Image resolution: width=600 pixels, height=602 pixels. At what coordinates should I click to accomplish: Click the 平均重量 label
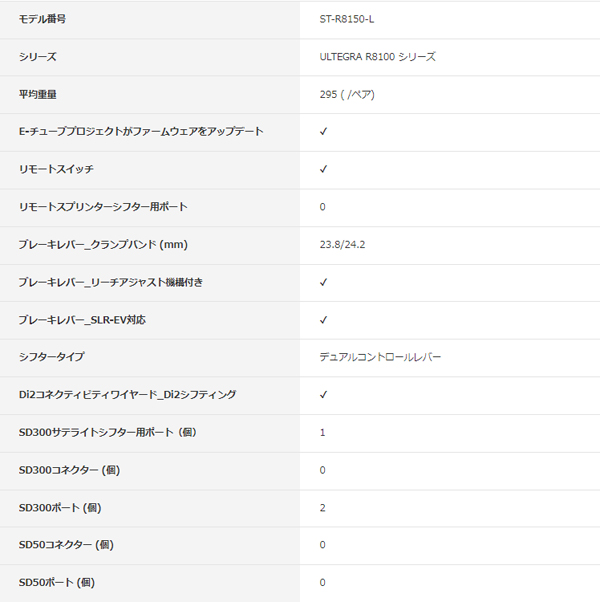tap(38, 94)
